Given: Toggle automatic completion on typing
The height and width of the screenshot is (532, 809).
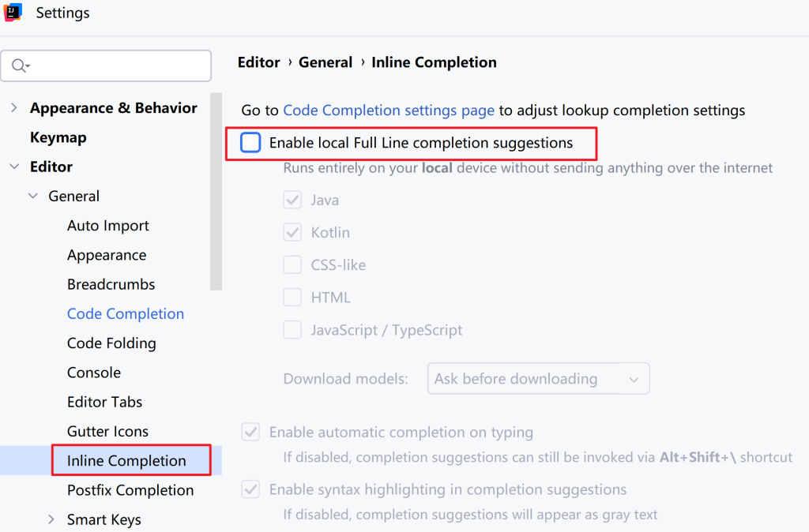Looking at the screenshot, I should pos(250,433).
